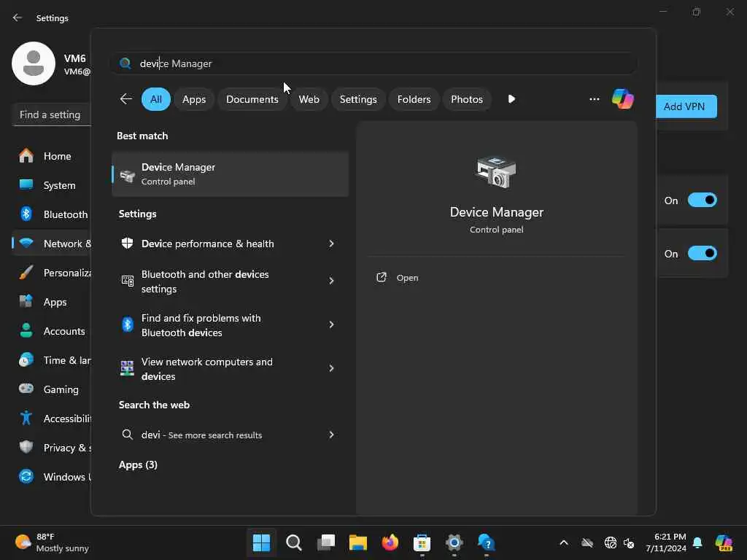Click the Windows Start button on taskbar
This screenshot has height=560, width=747.
coord(262,542)
